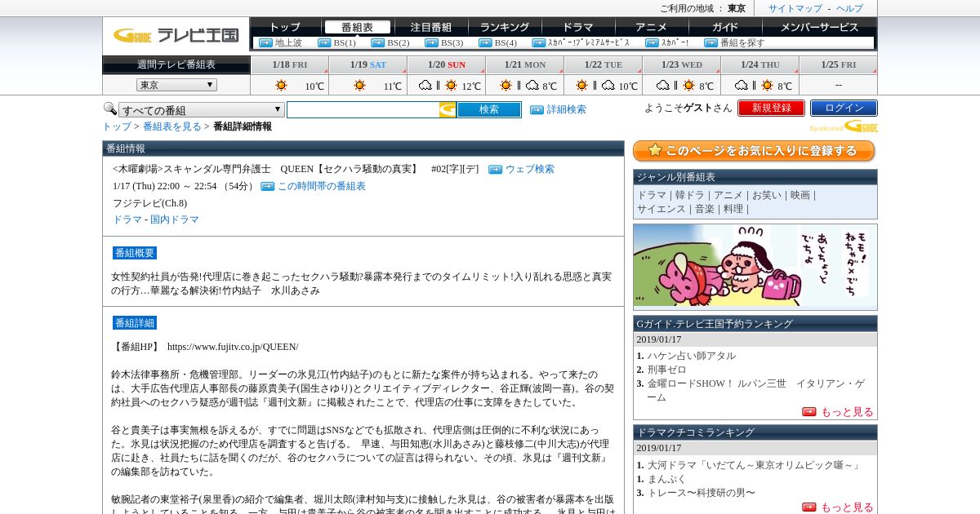Viewport: 980px width, 514px height.
Task: Open トレース〜科捜研の男〜 ranking entry
Action: [x=702, y=493]
